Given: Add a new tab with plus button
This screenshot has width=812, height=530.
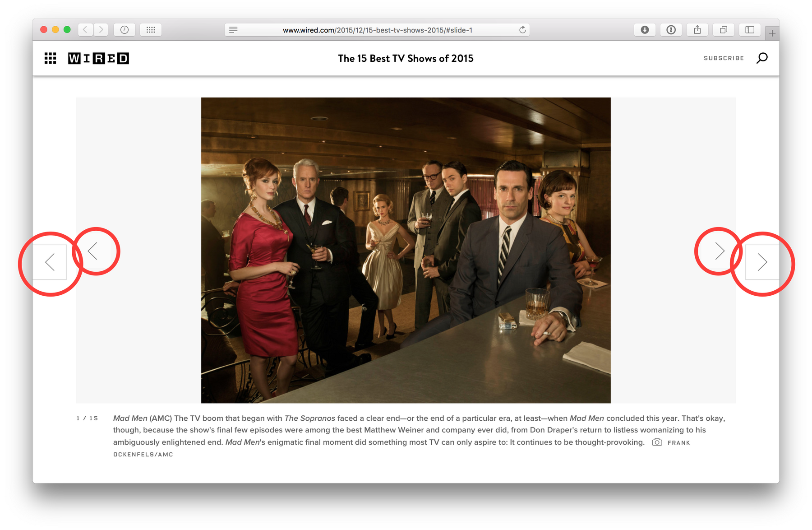Looking at the screenshot, I should tap(772, 33).
